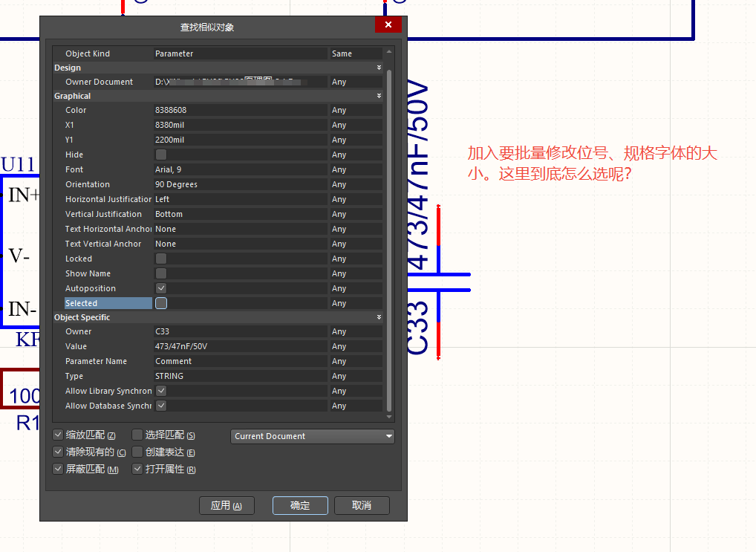This screenshot has height=552, width=756.
Task: Click the 应用 button
Action: tap(227, 506)
